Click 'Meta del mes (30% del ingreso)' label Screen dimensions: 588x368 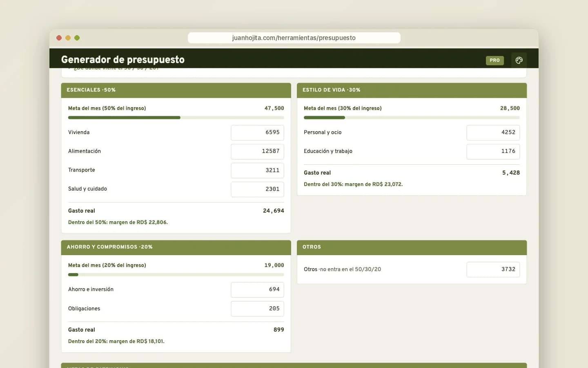click(343, 108)
